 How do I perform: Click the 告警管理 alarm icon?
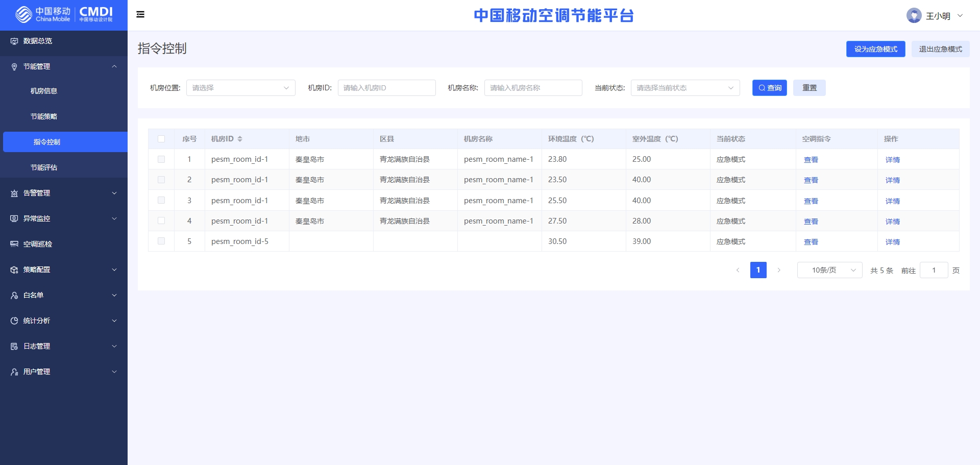point(14,193)
